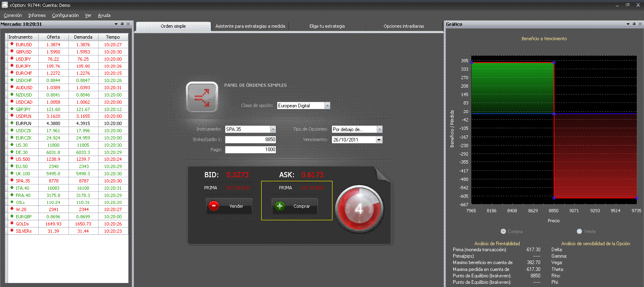Screen dimensions: 644x287
Task: Close the Mercado panel
Action: click(128, 24)
